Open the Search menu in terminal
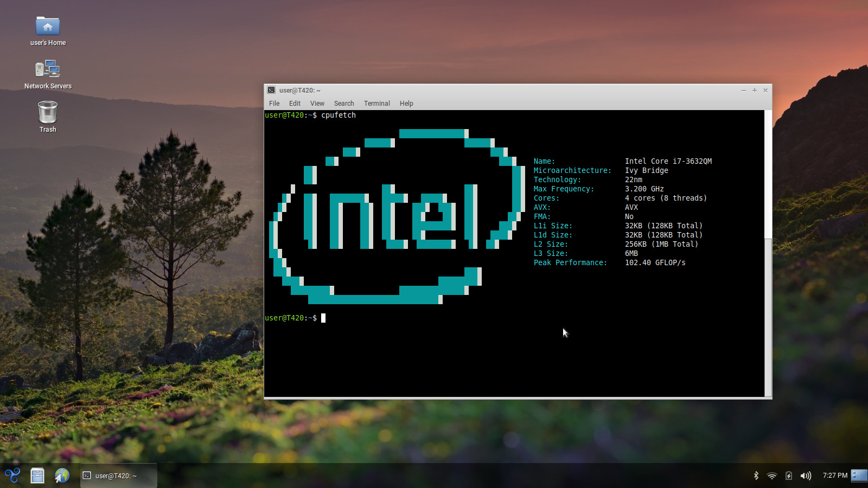This screenshot has width=868, height=488. [x=344, y=103]
